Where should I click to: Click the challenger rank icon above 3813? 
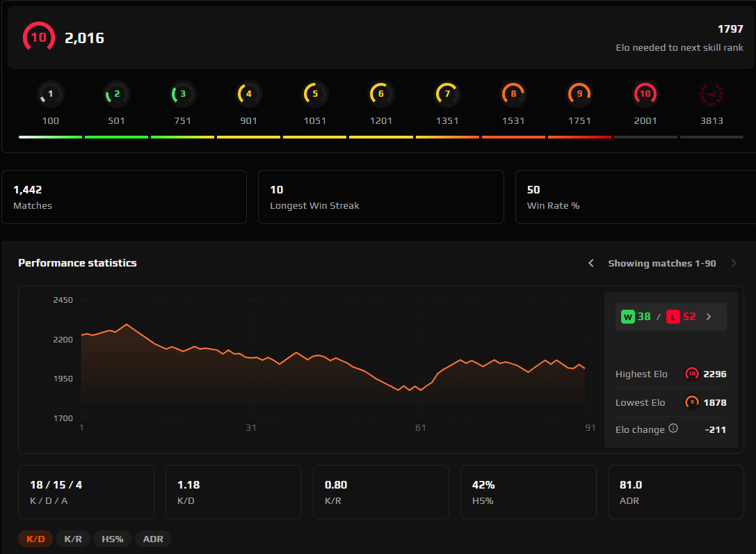(x=711, y=94)
